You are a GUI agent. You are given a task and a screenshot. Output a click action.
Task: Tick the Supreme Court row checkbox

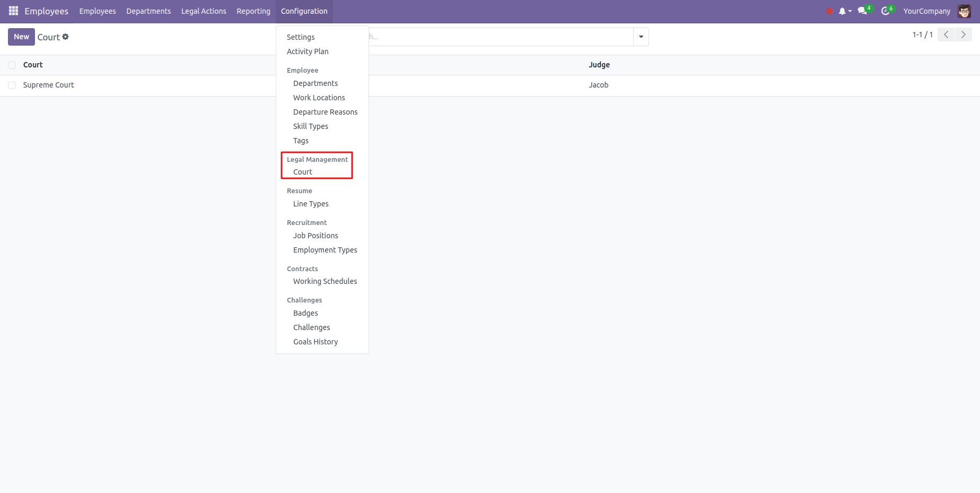tap(12, 85)
